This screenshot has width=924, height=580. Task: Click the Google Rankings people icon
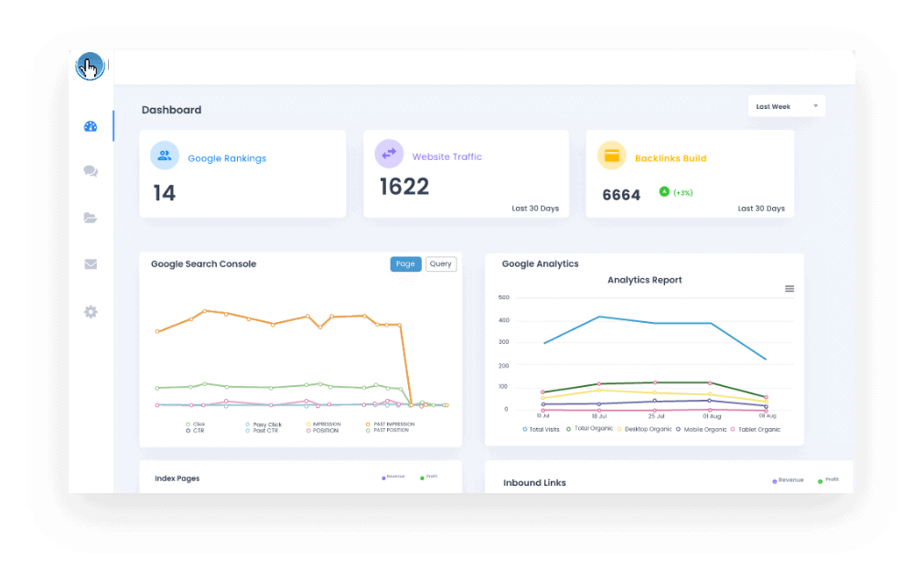pos(165,156)
